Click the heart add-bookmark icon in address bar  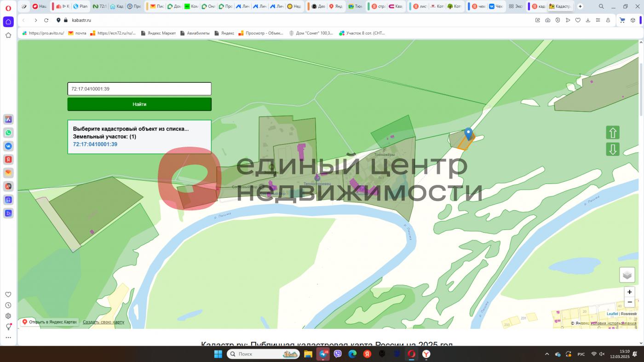[x=578, y=20]
